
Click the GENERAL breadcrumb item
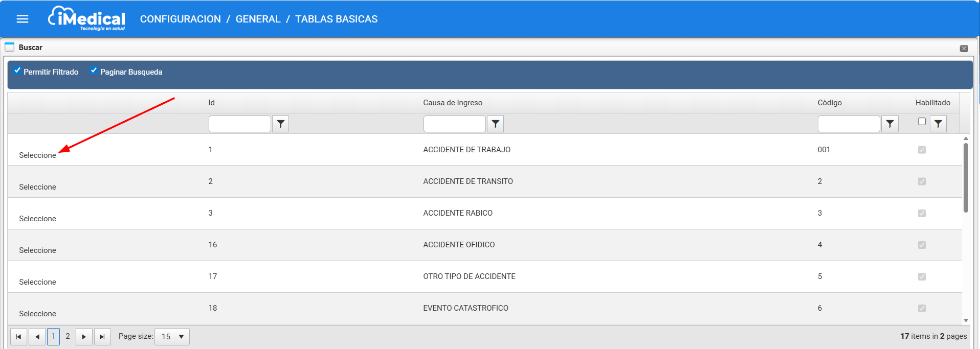(258, 19)
